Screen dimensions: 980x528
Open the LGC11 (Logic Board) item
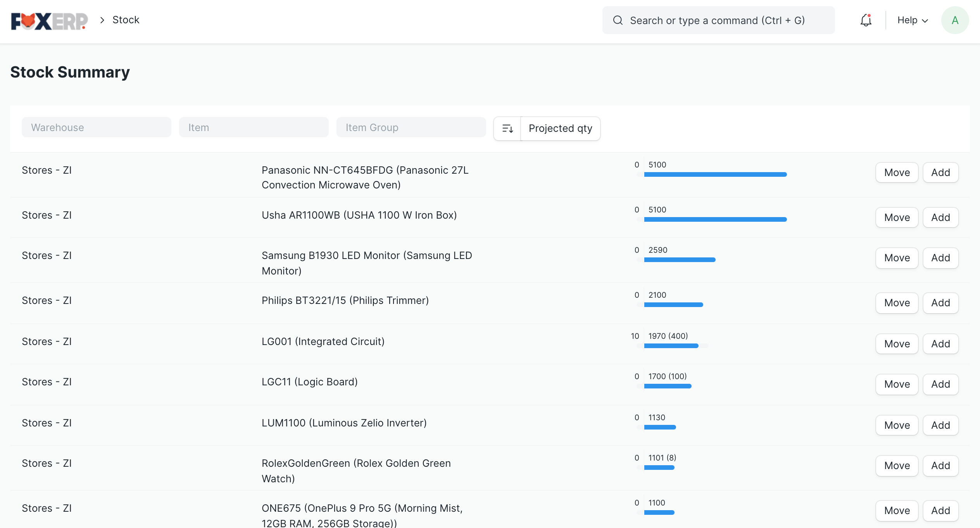[309, 382]
